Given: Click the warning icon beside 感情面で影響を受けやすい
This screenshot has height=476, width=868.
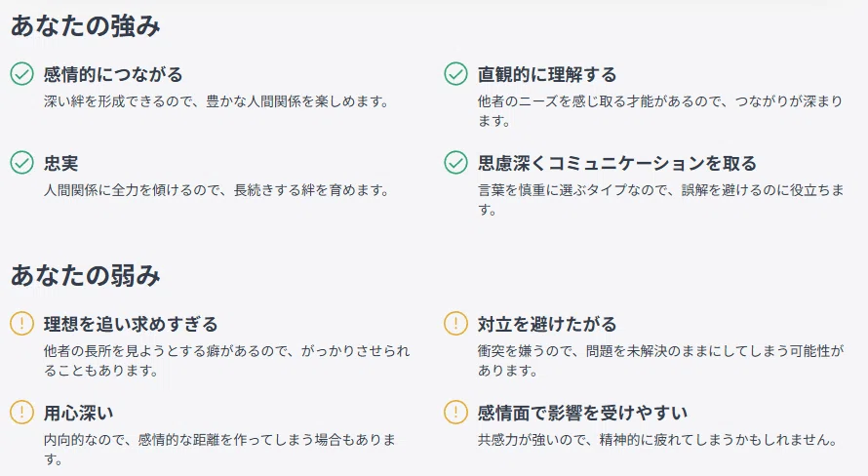Looking at the screenshot, I should [456, 412].
